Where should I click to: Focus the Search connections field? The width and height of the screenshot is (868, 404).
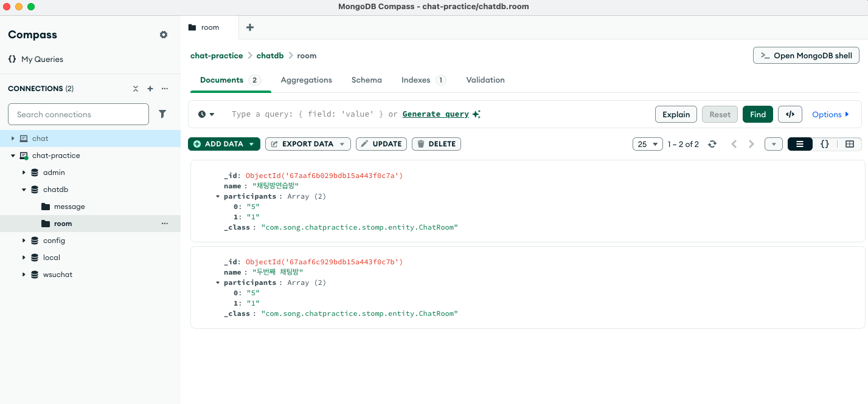pyautogui.click(x=78, y=114)
